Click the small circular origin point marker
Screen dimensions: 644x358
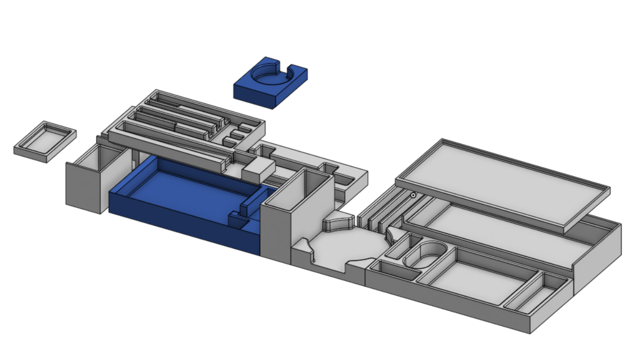tap(413, 195)
